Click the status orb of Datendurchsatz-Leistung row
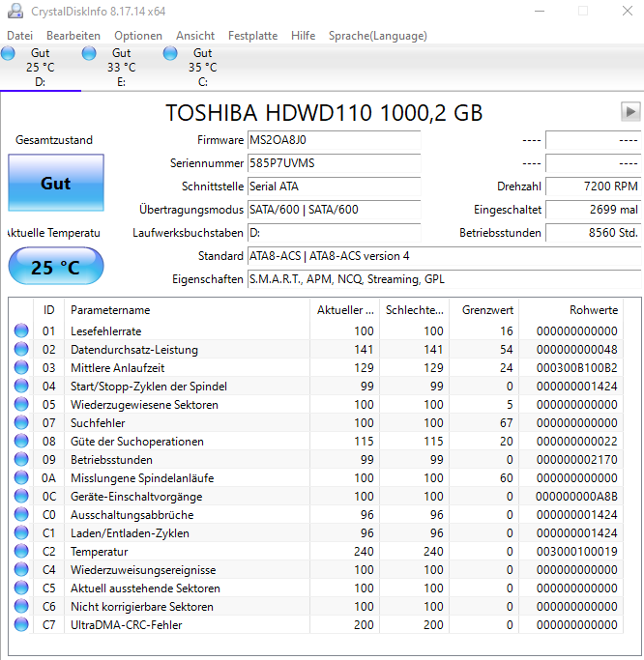This screenshot has height=660, width=644. [x=21, y=349]
